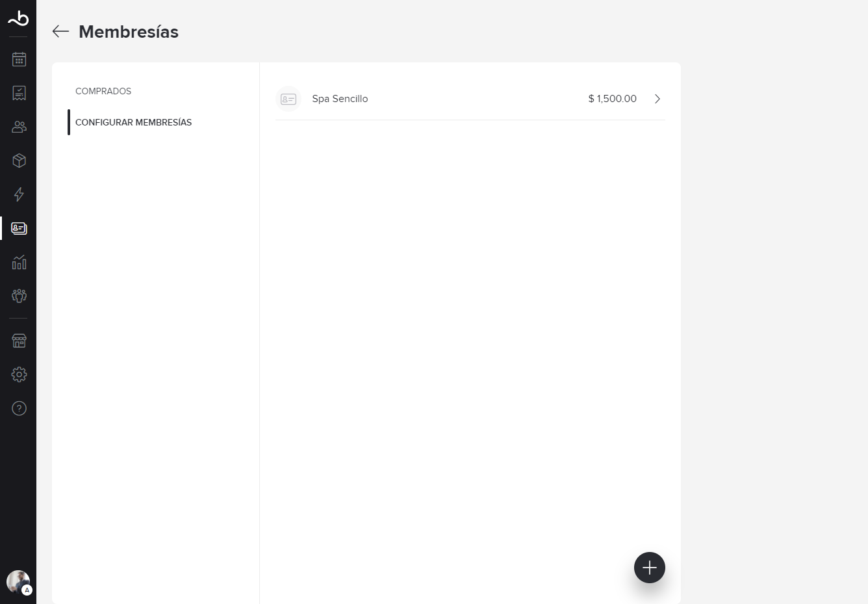Select the CONFIGURAR MEMBRESÍAS tab
The image size is (868, 604).
pos(133,122)
